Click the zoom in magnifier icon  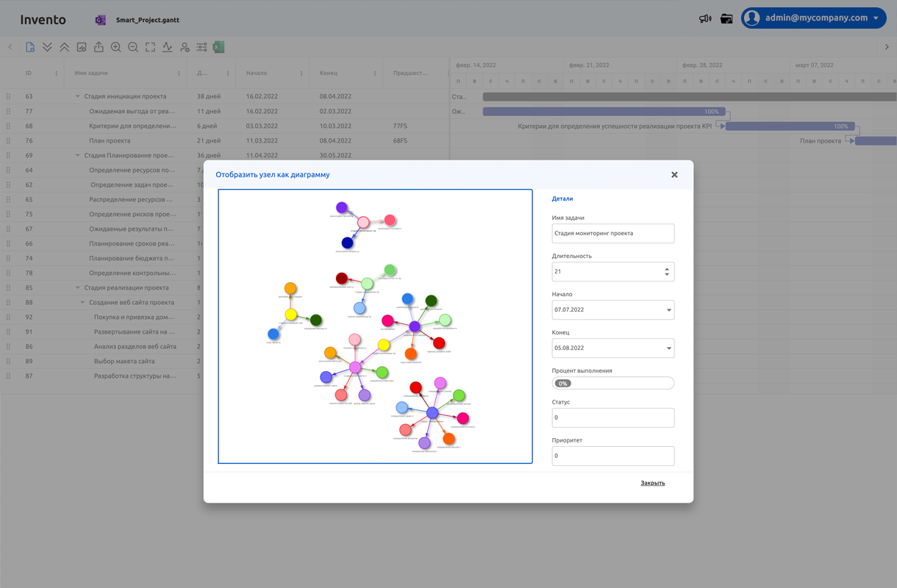click(116, 47)
